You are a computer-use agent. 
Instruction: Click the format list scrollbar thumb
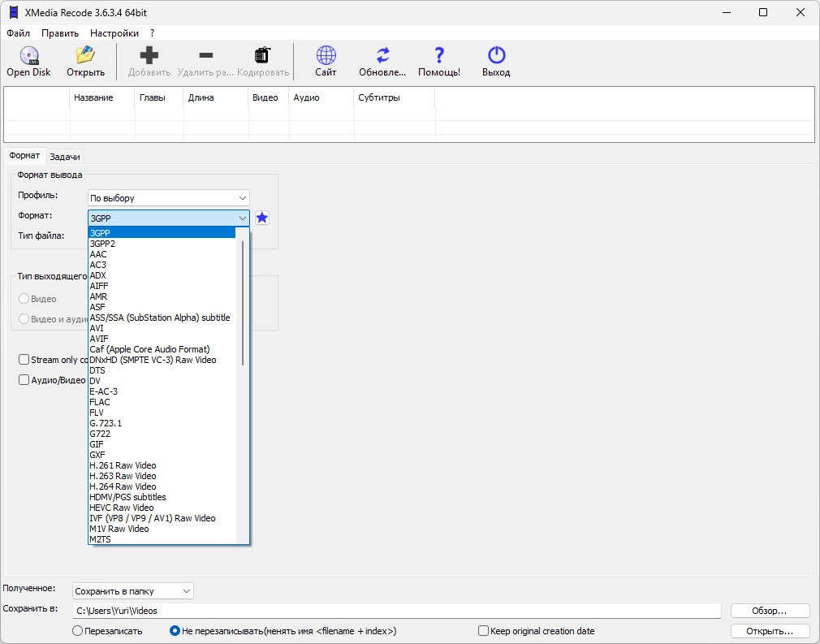click(x=243, y=302)
